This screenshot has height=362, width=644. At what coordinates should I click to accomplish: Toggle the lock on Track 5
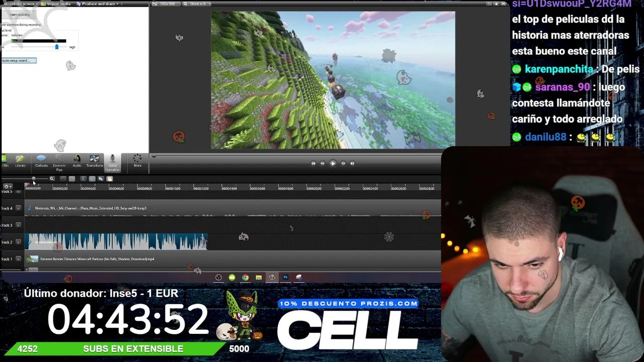[x=19, y=192]
